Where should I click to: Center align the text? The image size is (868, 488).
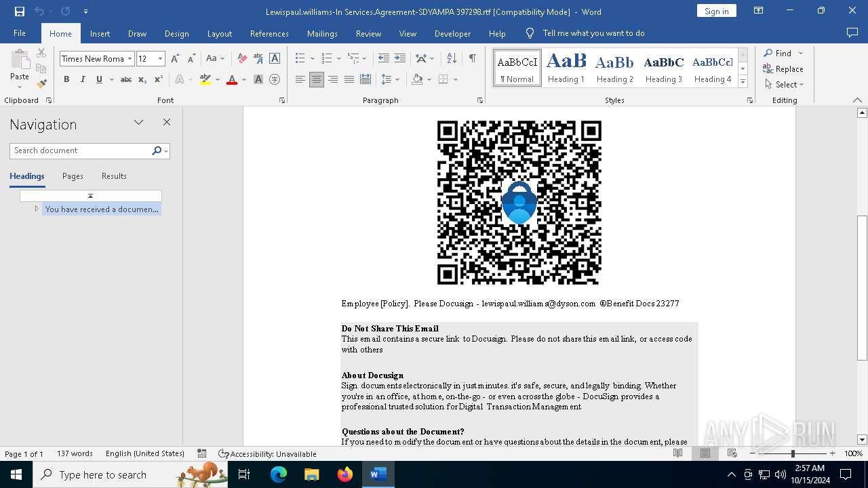pos(317,79)
